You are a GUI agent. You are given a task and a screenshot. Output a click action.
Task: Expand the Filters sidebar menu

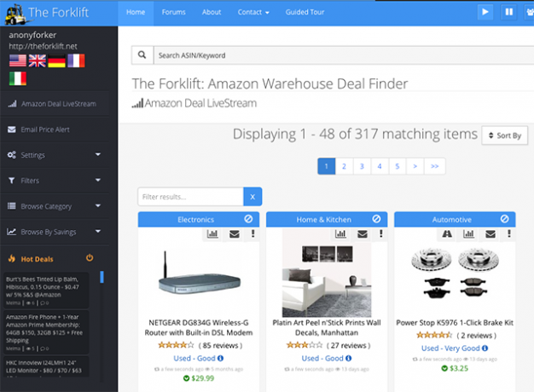coord(55,181)
